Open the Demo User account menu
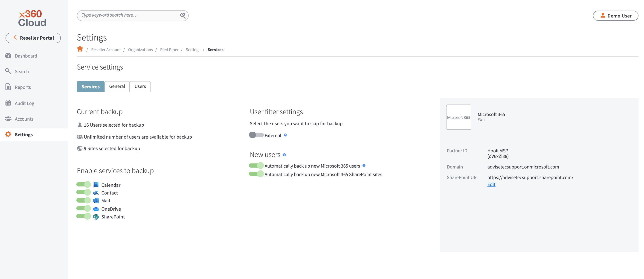Viewport: 644px width, 279px height. 615,15
